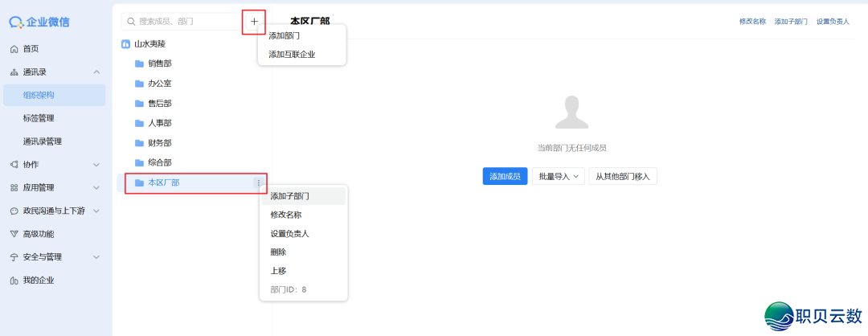The image size is (868, 336).
Task: Click the 销售部 folder icon
Action: (139, 64)
